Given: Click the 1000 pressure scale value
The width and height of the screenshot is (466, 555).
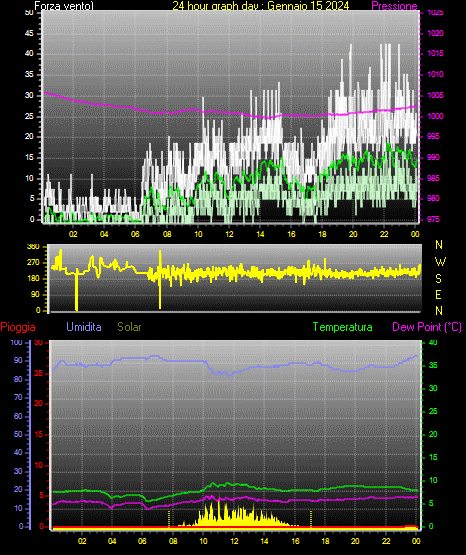Looking at the screenshot, I should tap(436, 116).
